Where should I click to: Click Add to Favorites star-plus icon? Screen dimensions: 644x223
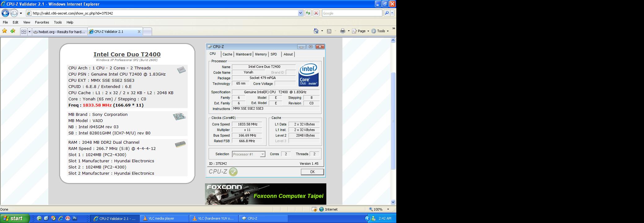click(13, 31)
